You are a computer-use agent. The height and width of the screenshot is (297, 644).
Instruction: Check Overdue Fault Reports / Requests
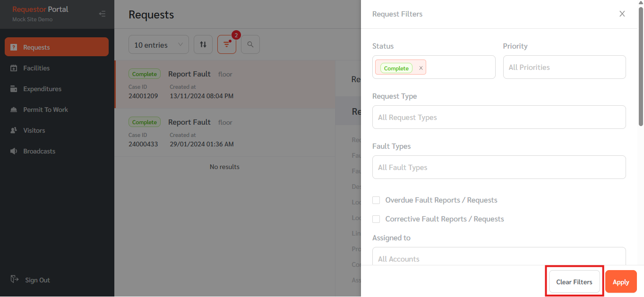(376, 200)
